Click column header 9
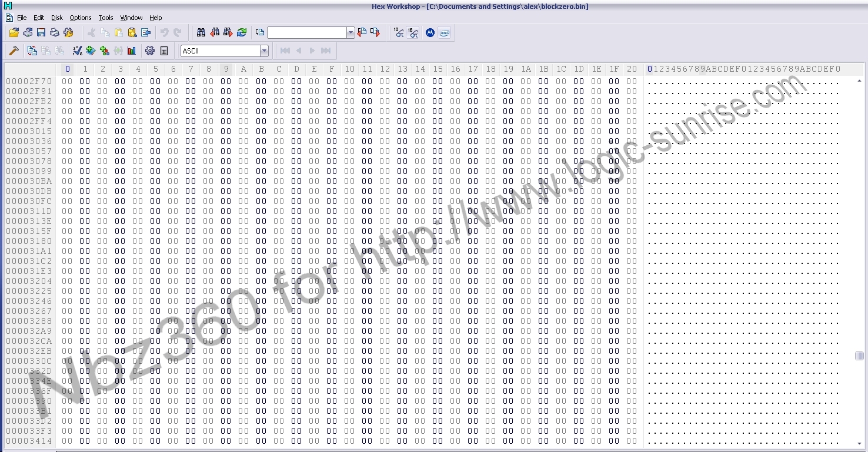The width and height of the screenshot is (868, 452). 226,69
